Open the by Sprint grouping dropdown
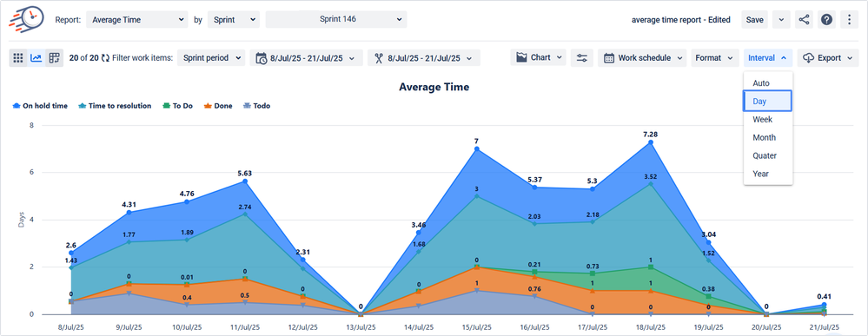Screen dimensions: 868x336 tap(233, 19)
